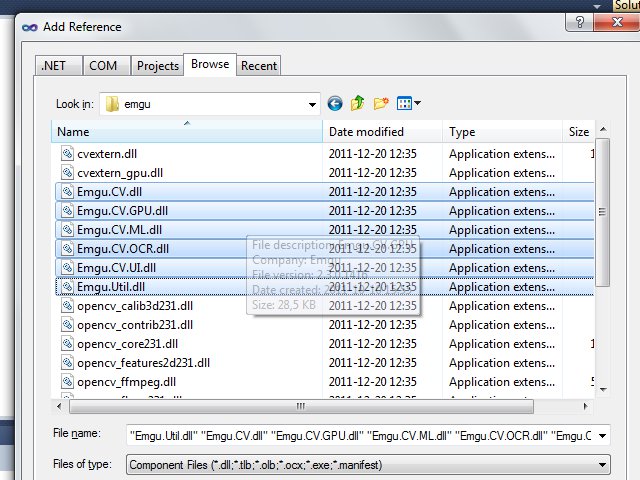Open the Projects tab
This screenshot has width=640, height=480.
coord(158,66)
